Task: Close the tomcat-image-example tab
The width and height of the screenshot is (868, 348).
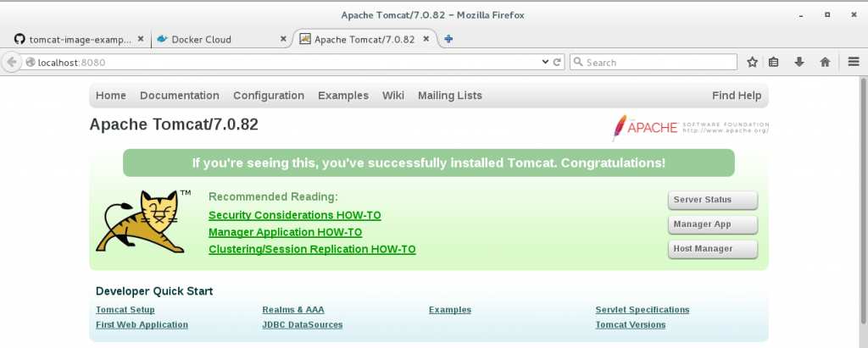Action: pyautogui.click(x=141, y=39)
